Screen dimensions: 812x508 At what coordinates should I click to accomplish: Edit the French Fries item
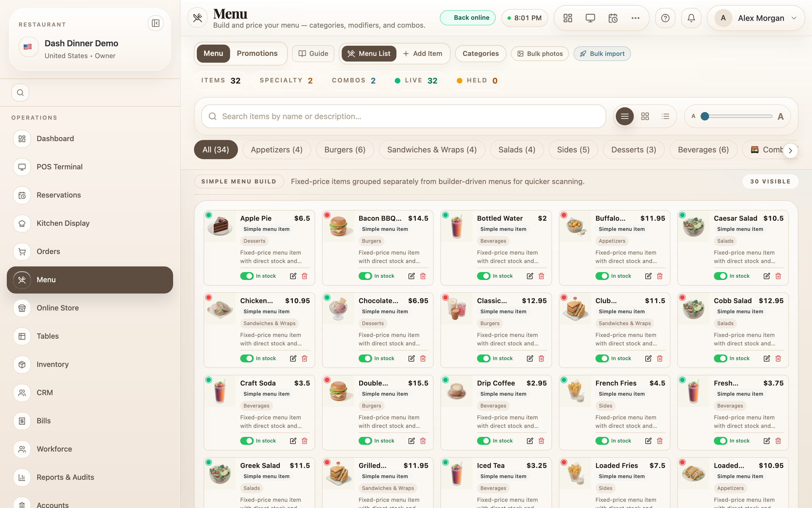click(648, 441)
